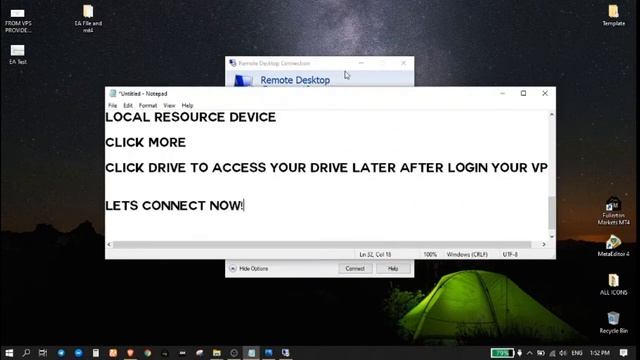Open the Format menu in Notepad
This screenshot has height=360, width=640.
pos(148,105)
